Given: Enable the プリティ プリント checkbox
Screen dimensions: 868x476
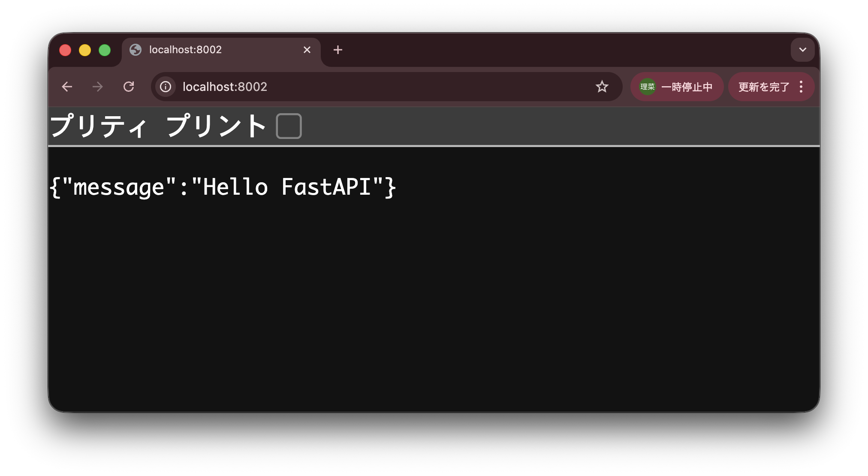Looking at the screenshot, I should coord(289,126).
